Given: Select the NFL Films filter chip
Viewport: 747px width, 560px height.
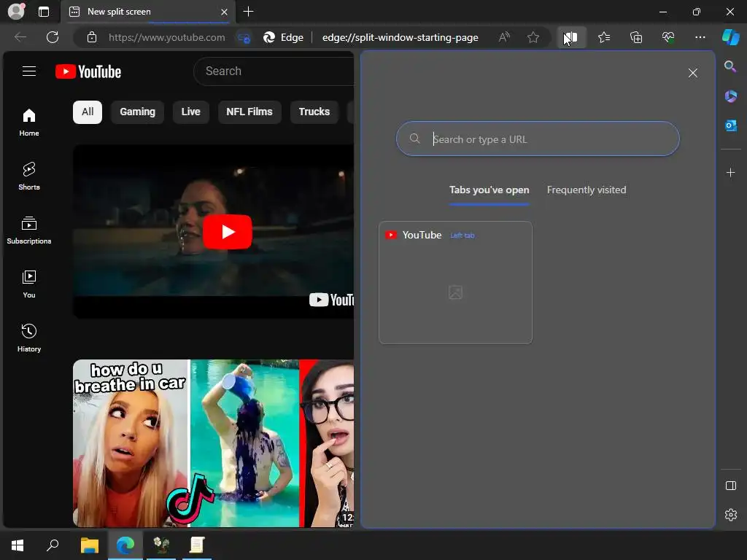Looking at the screenshot, I should [249, 112].
